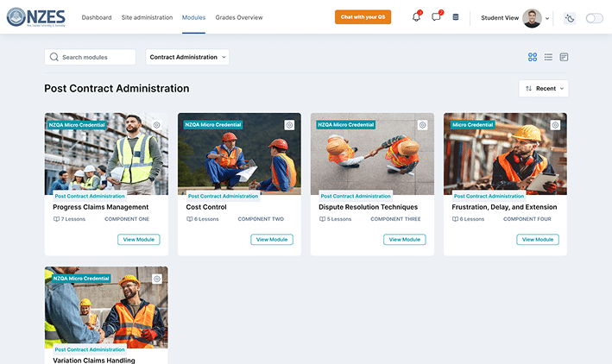Click Chat with your QS button
Image resolution: width=612 pixels, height=364 pixels.
[363, 17]
